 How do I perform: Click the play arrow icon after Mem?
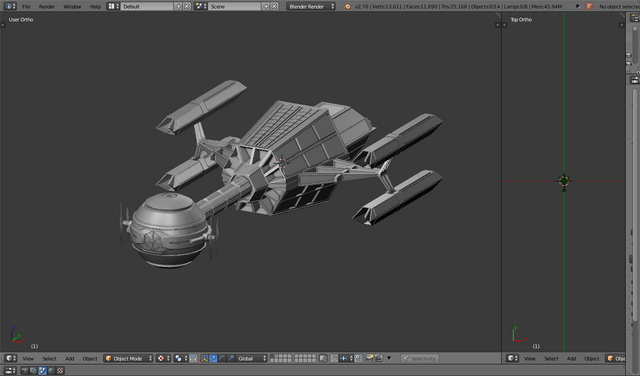[578, 6]
